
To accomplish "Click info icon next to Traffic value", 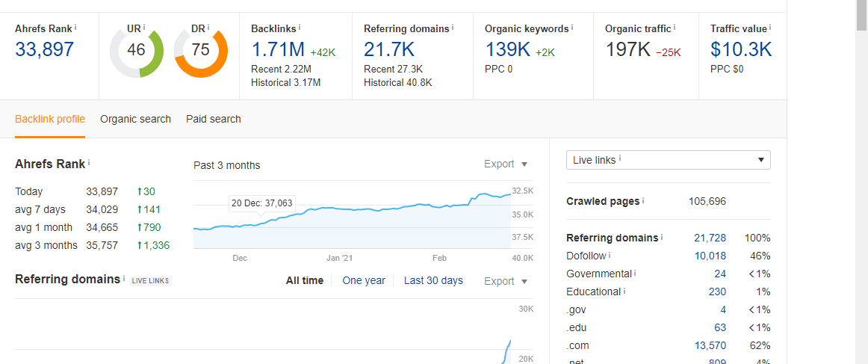I will [x=770, y=28].
